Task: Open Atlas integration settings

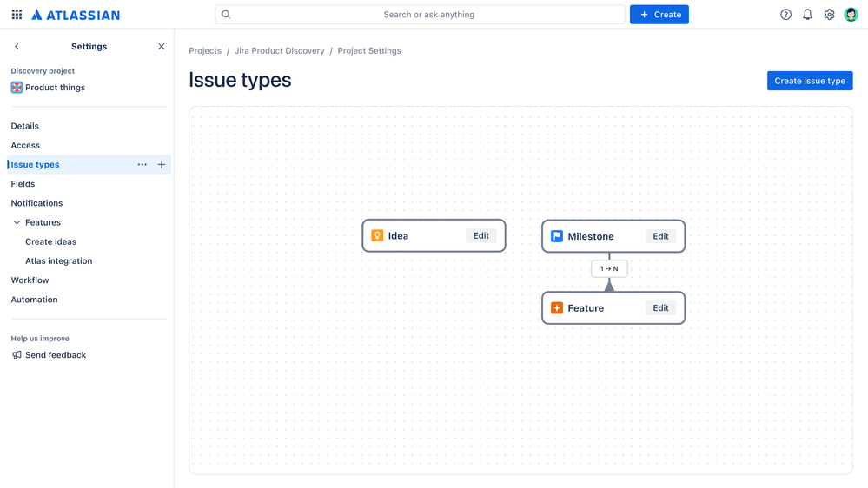Action: tap(59, 261)
